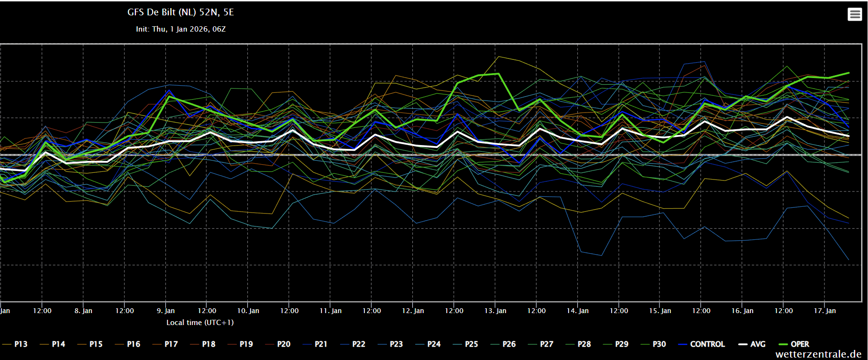868x360 pixels.
Task: Hide the P26 ensemble member line
Action: coord(503,344)
